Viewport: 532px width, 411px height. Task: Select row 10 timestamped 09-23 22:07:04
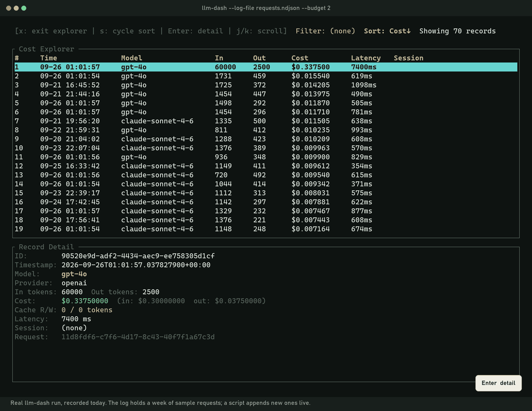point(266,148)
